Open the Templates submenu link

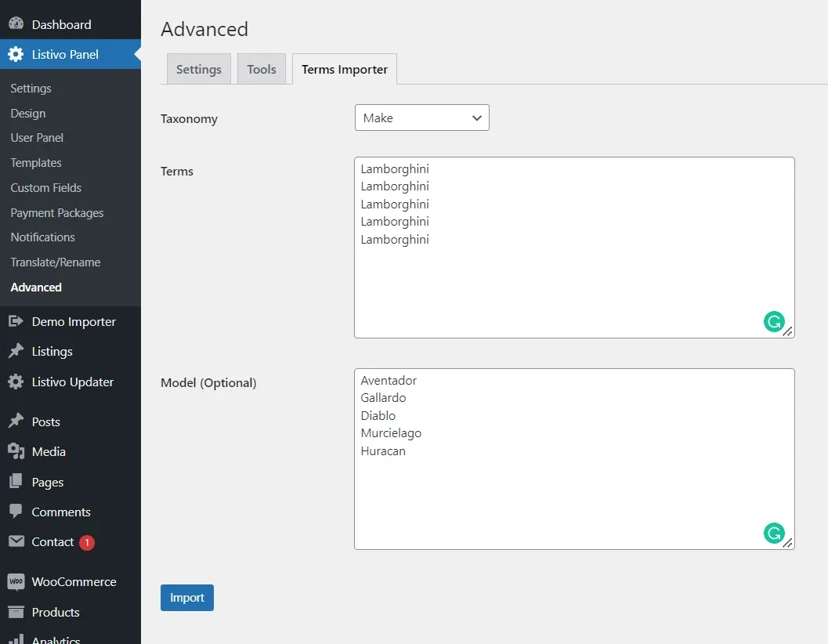pyautogui.click(x=36, y=163)
